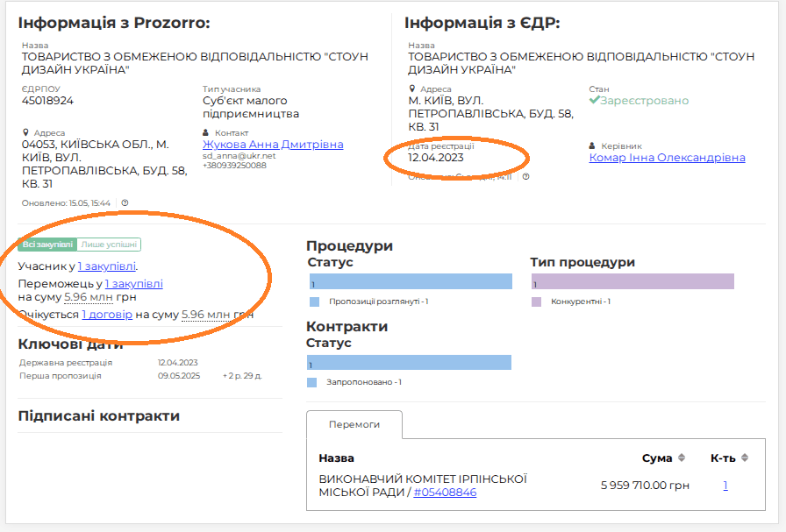This screenshot has height=532, width=786.
Task: Click the blue Запропоновано legend swatch
Action: [x=312, y=383]
